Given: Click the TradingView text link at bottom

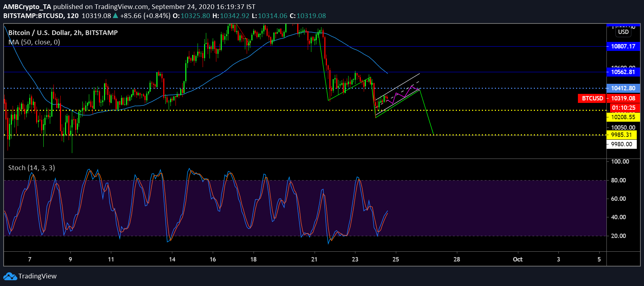Looking at the screenshot, I should 38,276.
